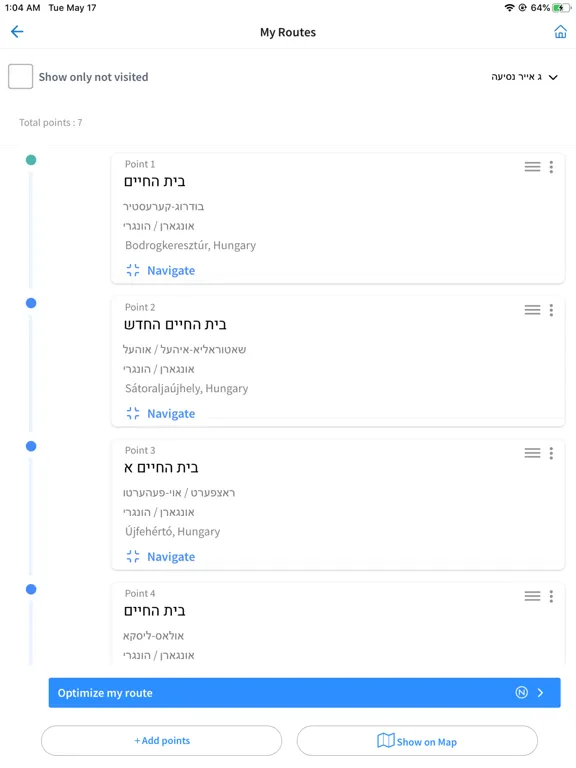Select the Bodrogkeresztúr, Hungary text
The width and height of the screenshot is (576, 768).
[191, 245]
